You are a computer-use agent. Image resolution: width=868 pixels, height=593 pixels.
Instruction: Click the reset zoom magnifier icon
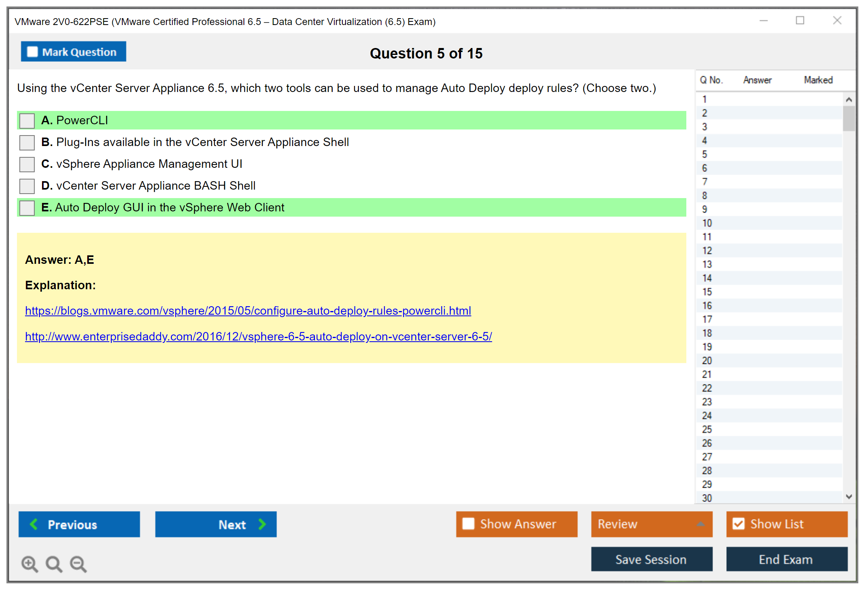tap(54, 563)
